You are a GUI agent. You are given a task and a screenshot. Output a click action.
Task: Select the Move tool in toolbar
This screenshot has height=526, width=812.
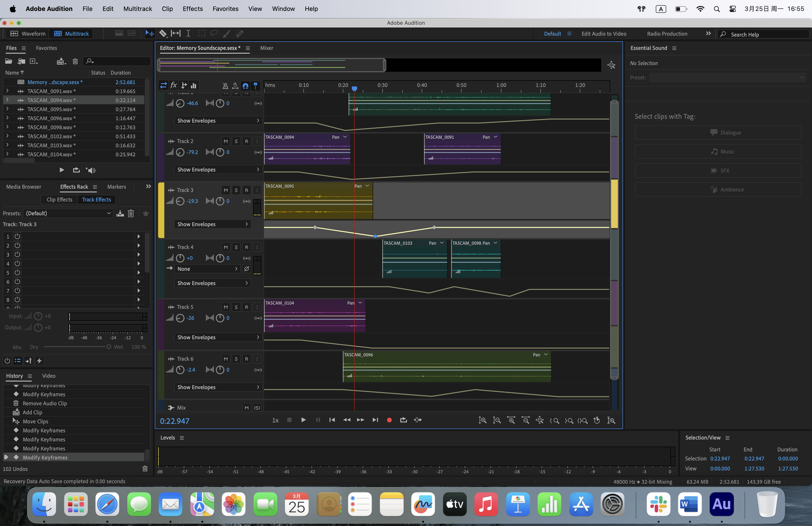pyautogui.click(x=149, y=33)
